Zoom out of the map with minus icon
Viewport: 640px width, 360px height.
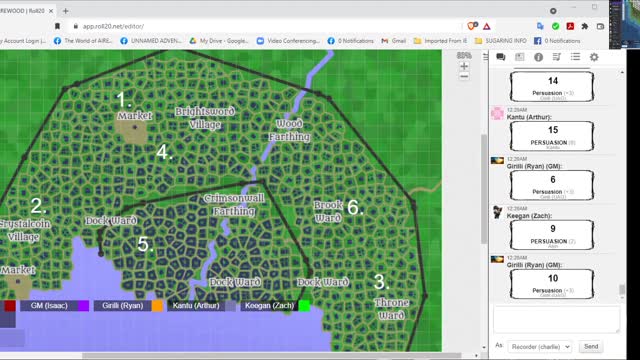tap(464, 76)
